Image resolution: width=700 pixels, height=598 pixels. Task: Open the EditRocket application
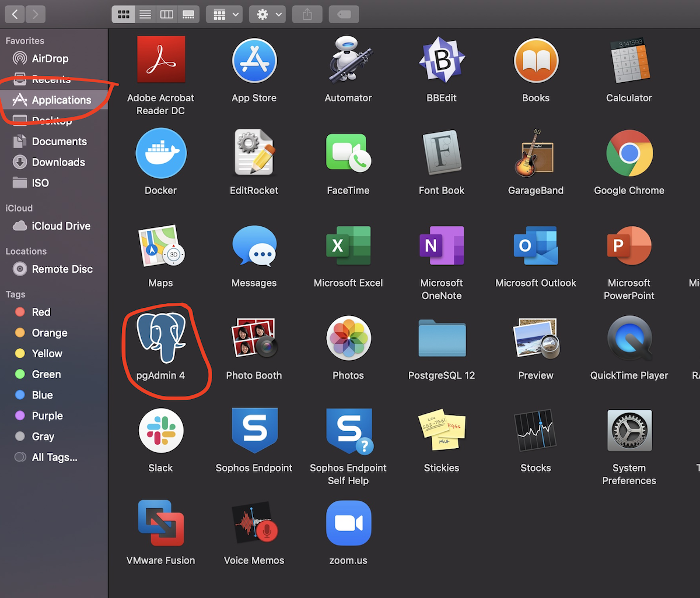click(x=254, y=153)
